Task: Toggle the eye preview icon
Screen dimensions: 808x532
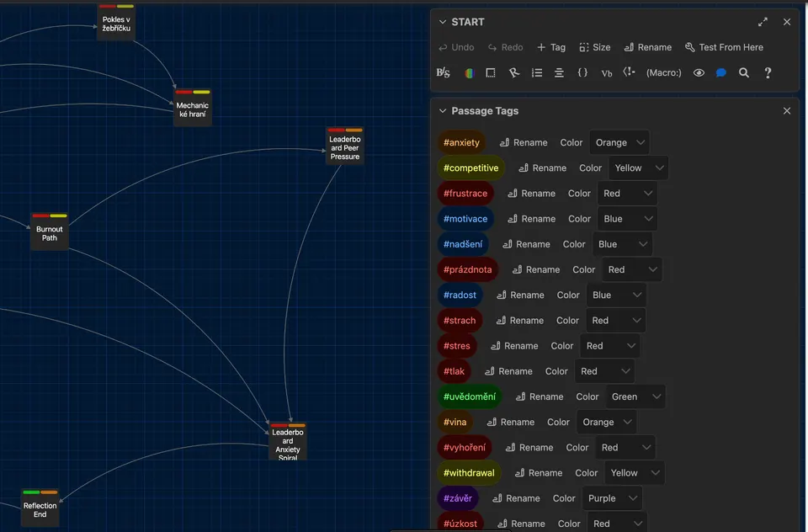Action: tap(699, 72)
